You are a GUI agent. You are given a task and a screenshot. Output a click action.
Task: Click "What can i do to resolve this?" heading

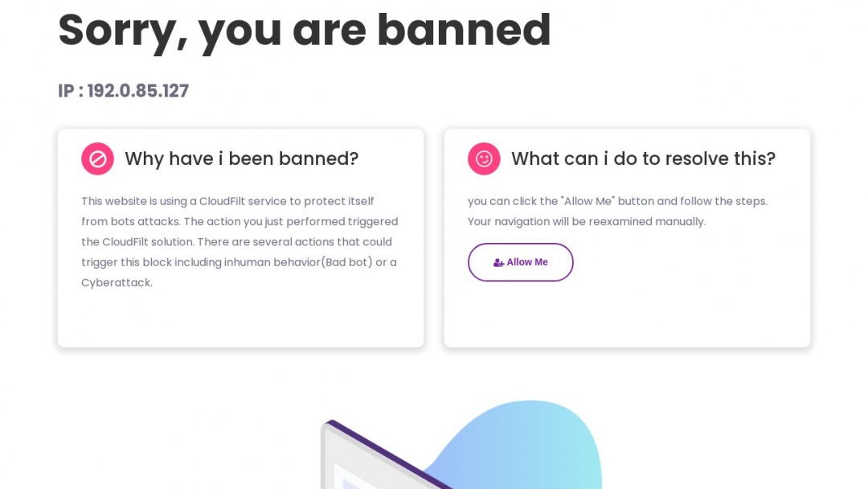pyautogui.click(x=643, y=158)
